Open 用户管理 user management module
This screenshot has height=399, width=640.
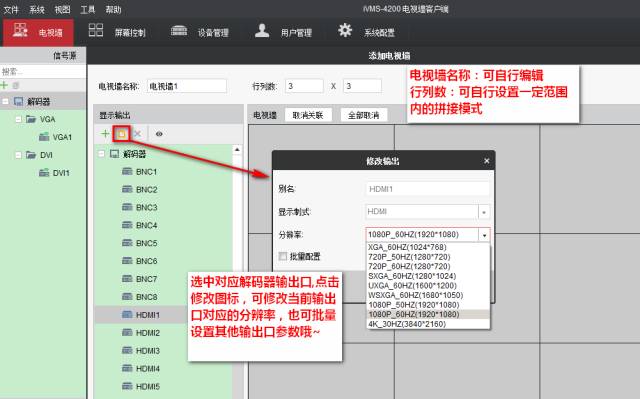pos(283,31)
